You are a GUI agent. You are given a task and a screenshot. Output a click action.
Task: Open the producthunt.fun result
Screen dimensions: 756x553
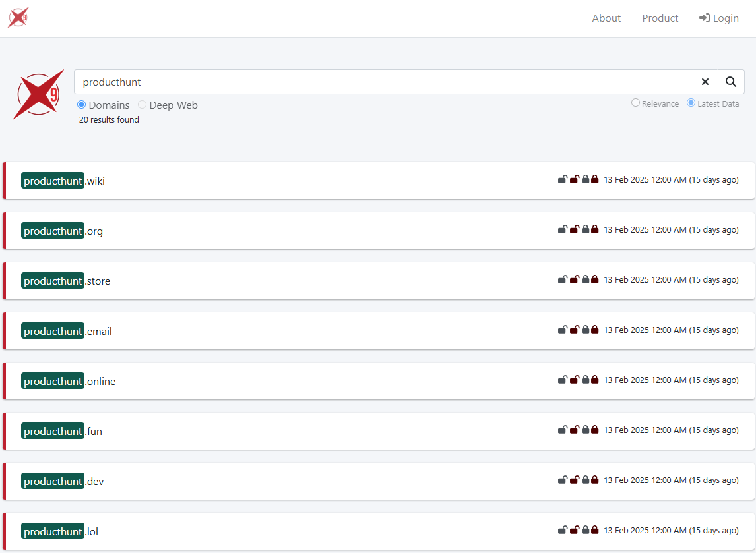pyautogui.click(x=62, y=431)
